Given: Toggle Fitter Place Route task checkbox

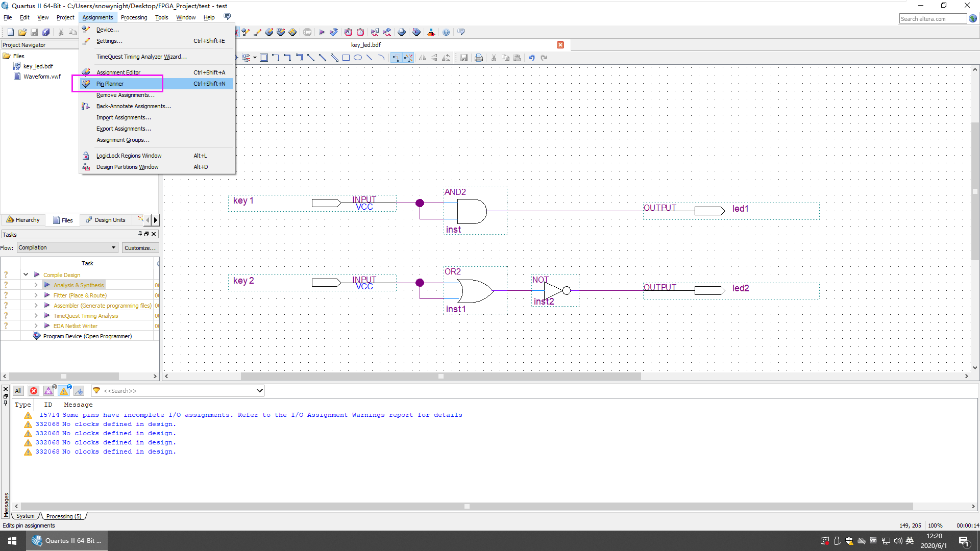Looking at the screenshot, I should click(5, 295).
